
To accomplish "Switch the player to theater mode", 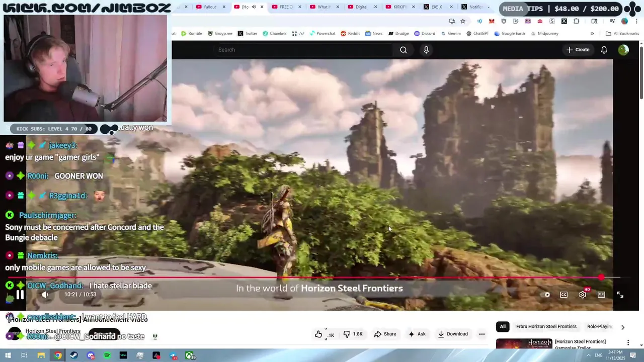I will [601, 295].
